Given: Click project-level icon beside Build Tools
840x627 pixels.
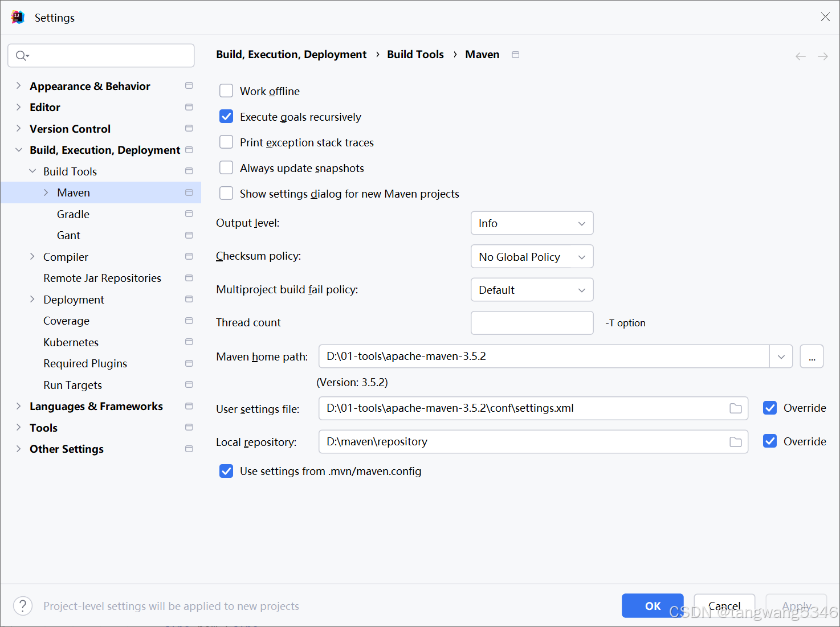Looking at the screenshot, I should pyautogui.click(x=189, y=171).
